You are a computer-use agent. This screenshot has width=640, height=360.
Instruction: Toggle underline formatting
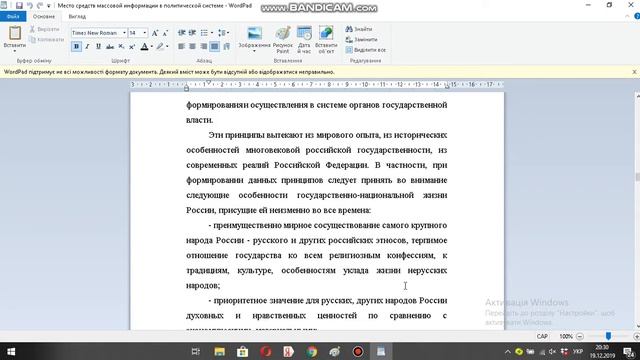coord(98,47)
